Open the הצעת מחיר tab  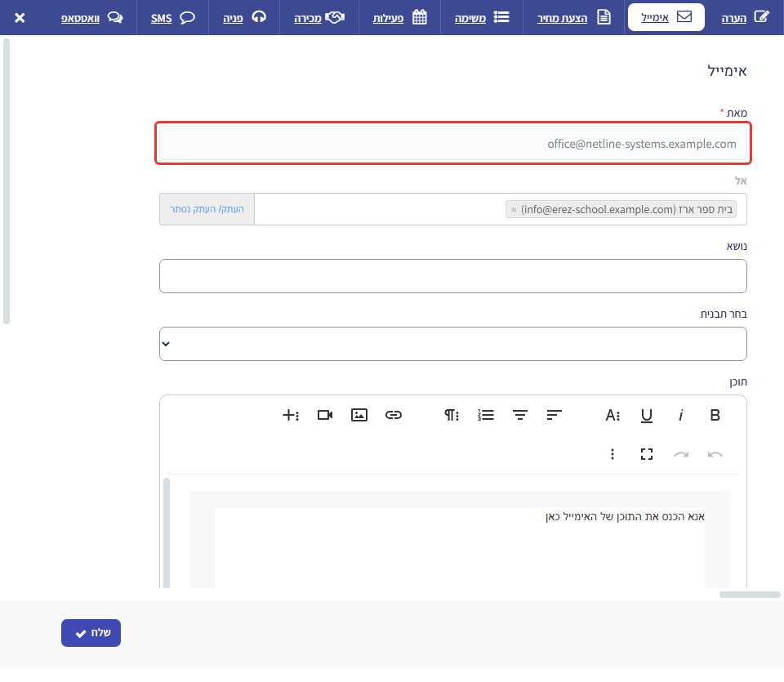[x=573, y=17]
